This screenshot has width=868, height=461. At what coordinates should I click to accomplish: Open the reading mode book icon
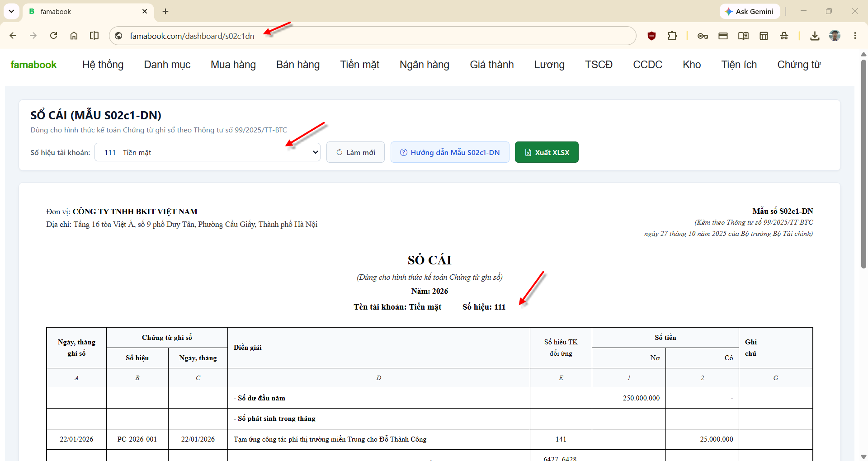(743, 36)
